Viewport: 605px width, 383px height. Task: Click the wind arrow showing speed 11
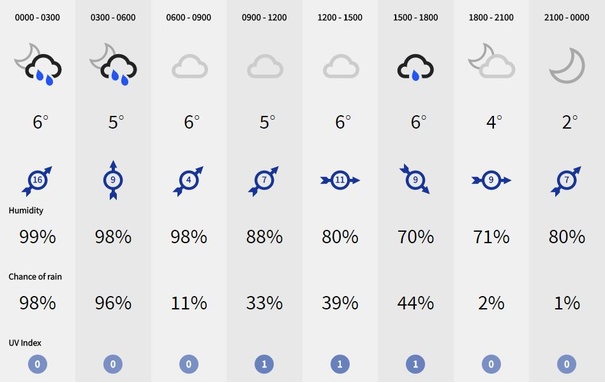(340, 180)
